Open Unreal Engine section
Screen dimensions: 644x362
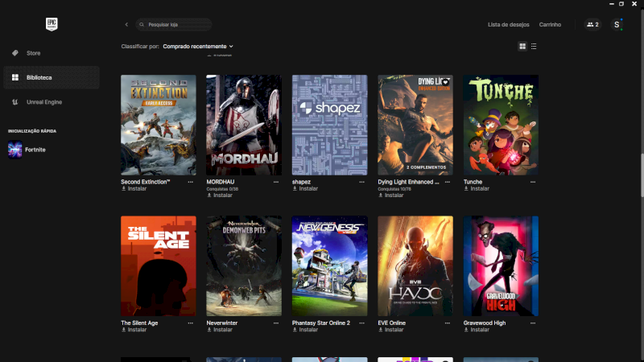52,102
